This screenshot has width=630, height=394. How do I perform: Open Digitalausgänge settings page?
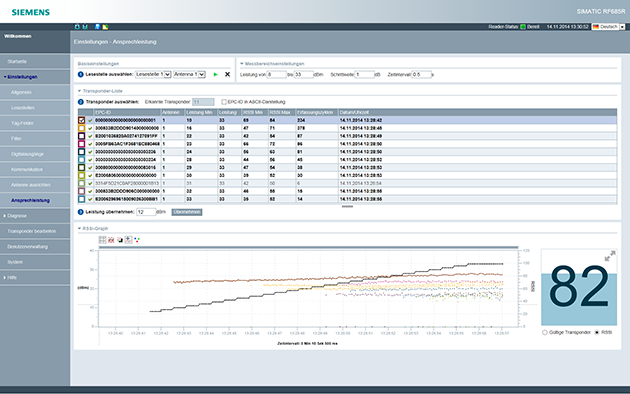click(27, 155)
